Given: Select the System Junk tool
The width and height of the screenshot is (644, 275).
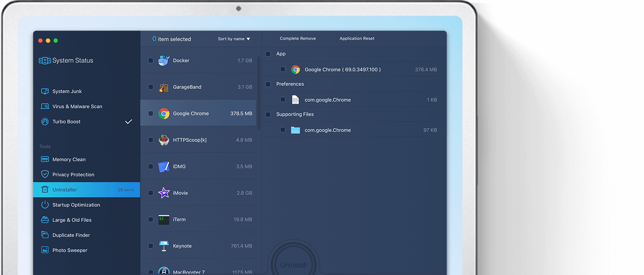Looking at the screenshot, I should click(67, 91).
